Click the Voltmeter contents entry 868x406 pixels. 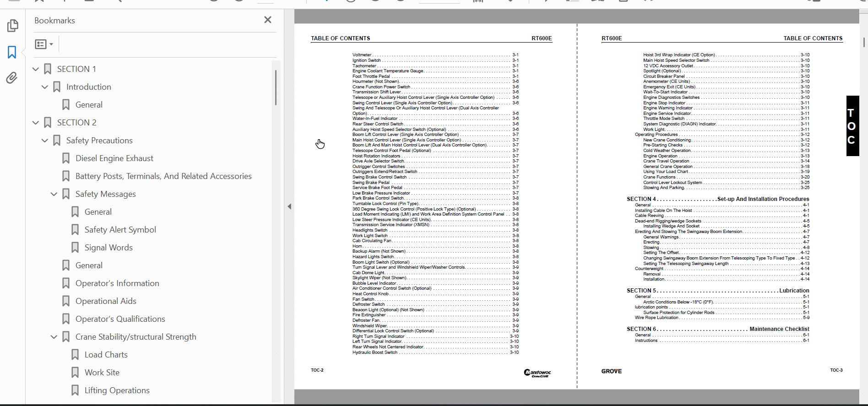point(435,55)
